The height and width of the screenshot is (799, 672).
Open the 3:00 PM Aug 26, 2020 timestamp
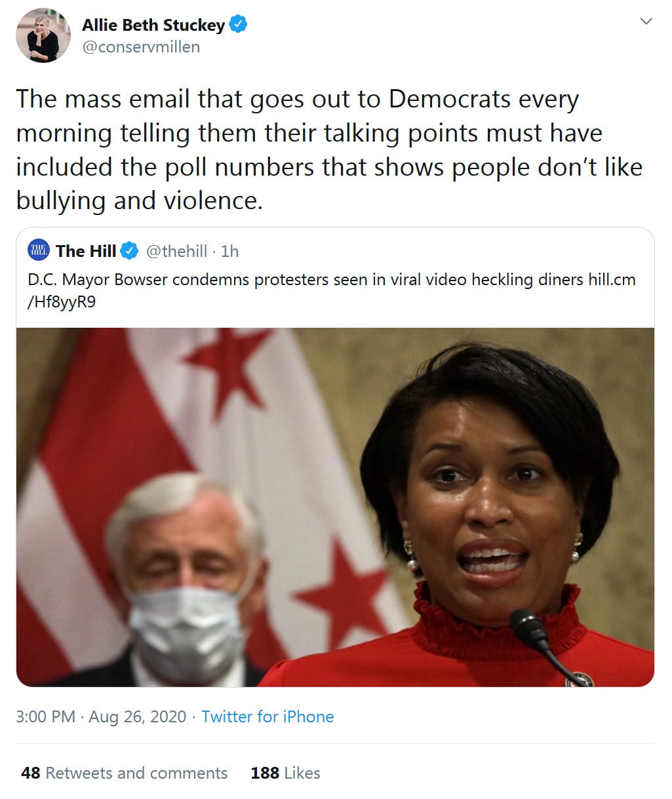click(101, 716)
